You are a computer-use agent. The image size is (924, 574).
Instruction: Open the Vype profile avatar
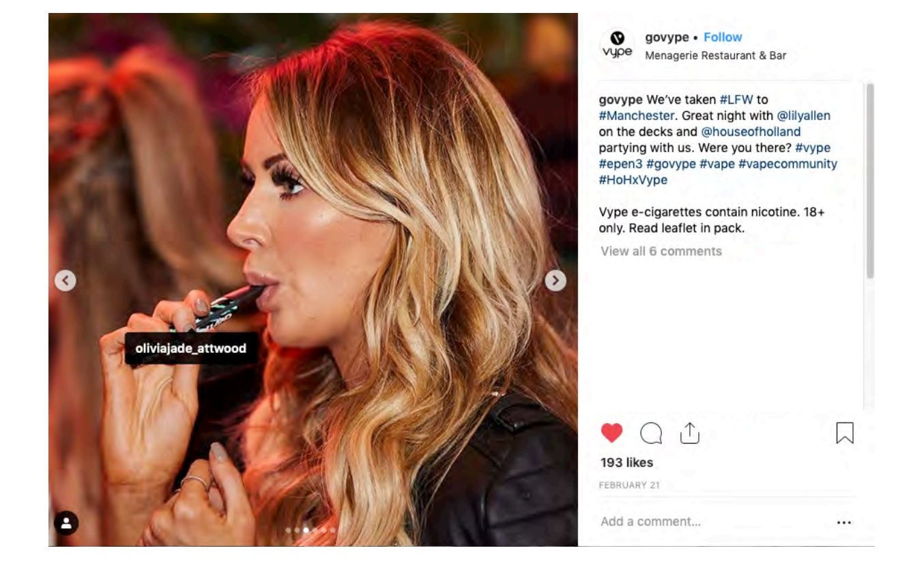pyautogui.click(x=617, y=46)
